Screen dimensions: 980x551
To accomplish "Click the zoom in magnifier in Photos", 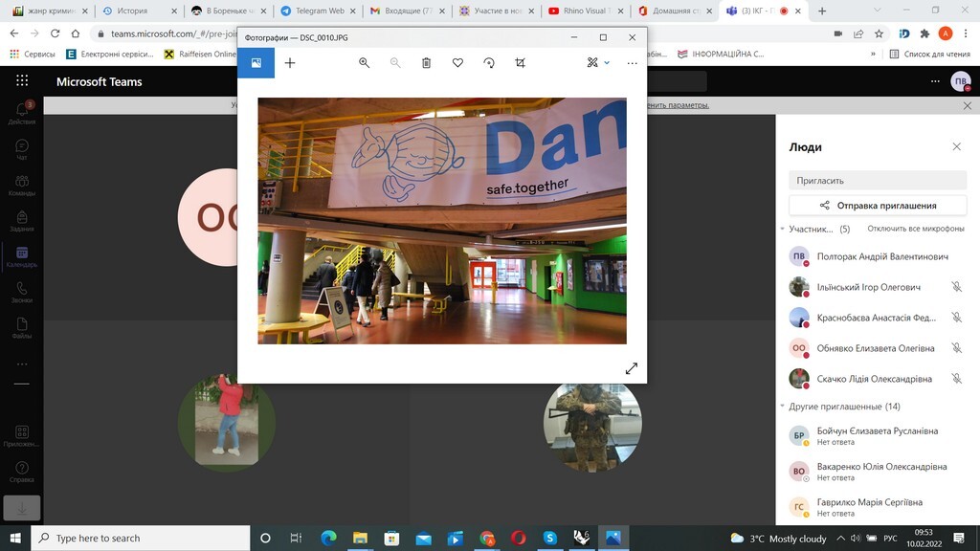I will 364,63.
